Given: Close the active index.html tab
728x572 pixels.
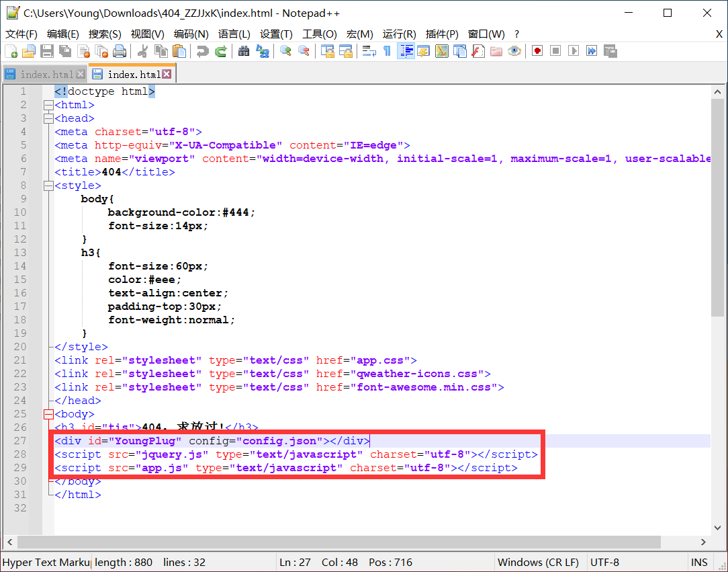Looking at the screenshot, I should [167, 74].
